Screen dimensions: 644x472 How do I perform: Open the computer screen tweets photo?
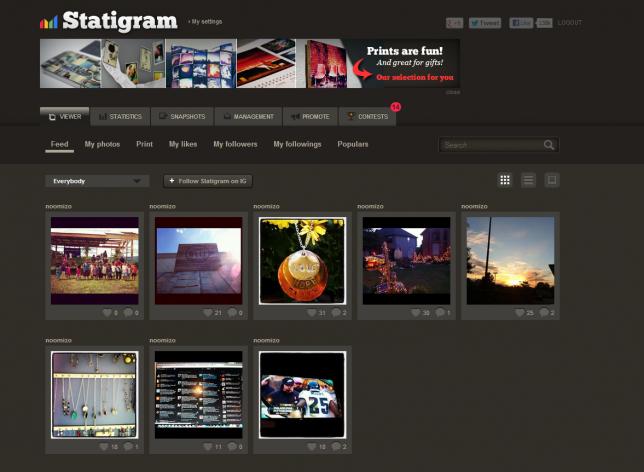pyautogui.click(x=198, y=395)
